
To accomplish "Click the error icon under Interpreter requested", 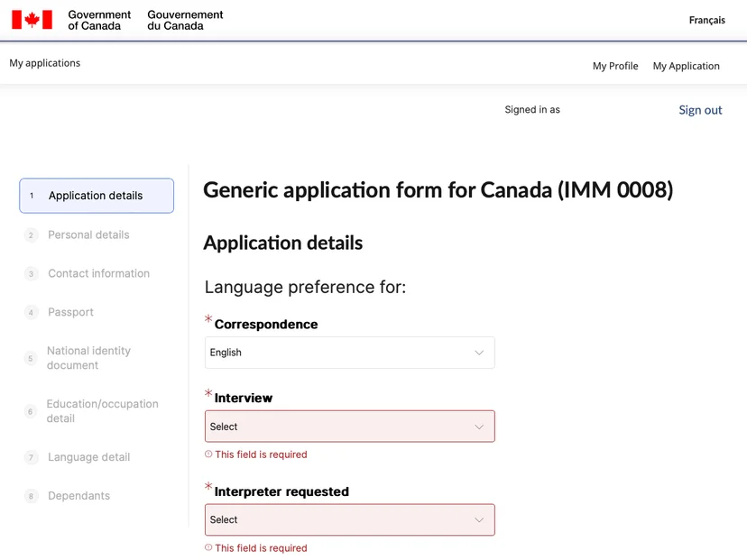I will coord(208,547).
